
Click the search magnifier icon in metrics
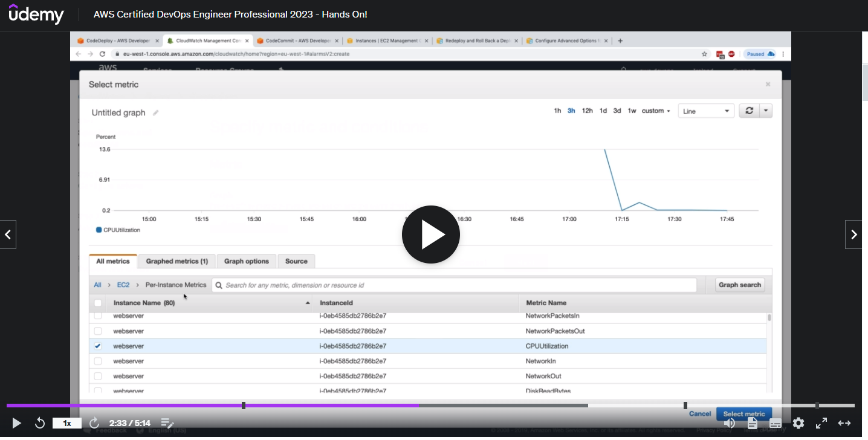tap(219, 285)
